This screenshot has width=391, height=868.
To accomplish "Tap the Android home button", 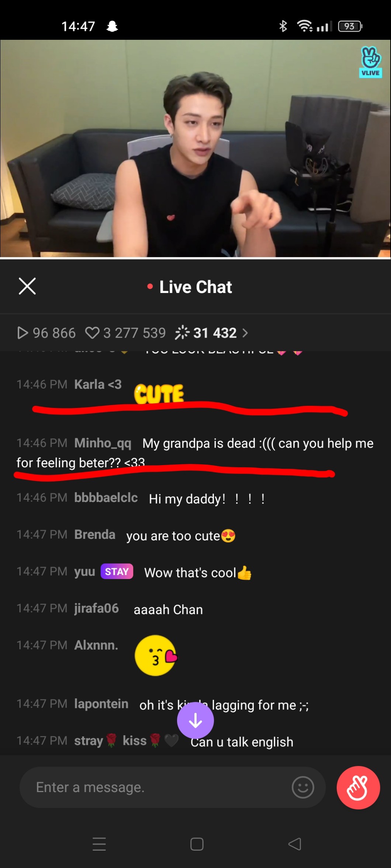I will pos(197,844).
